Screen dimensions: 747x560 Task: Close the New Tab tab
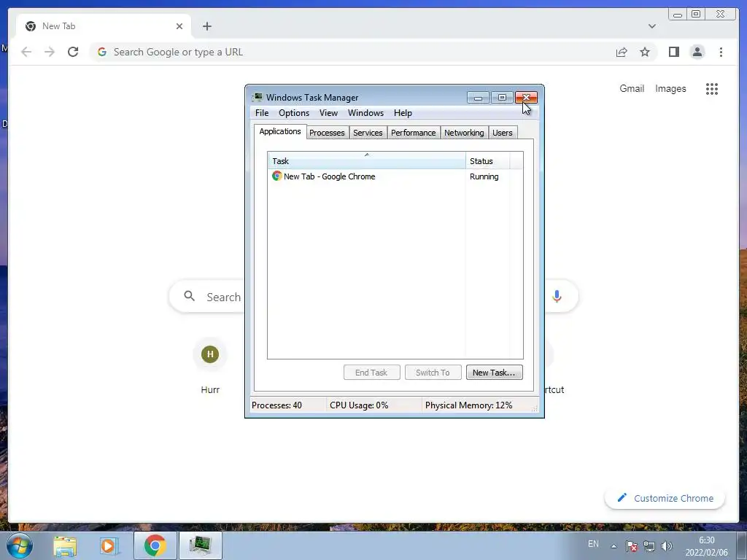point(179,26)
